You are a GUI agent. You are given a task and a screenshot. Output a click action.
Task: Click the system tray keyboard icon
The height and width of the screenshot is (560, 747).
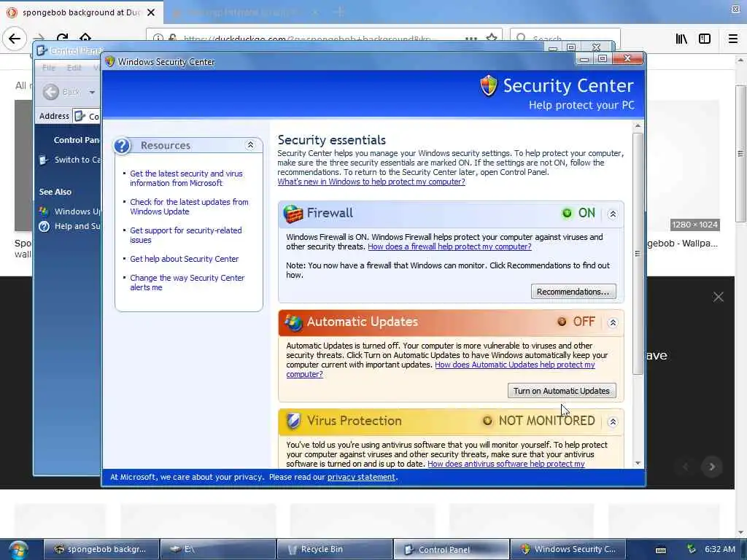click(x=660, y=550)
